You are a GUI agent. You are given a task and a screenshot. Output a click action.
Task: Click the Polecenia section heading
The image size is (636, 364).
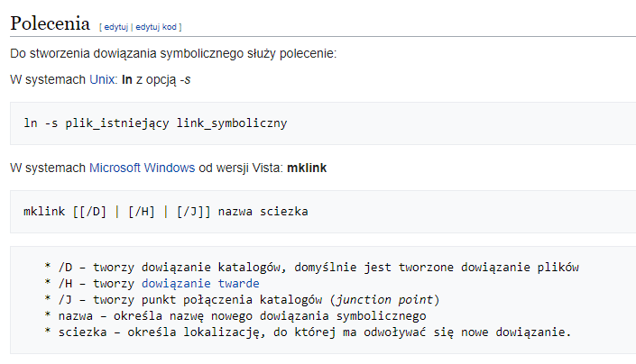coord(50,23)
